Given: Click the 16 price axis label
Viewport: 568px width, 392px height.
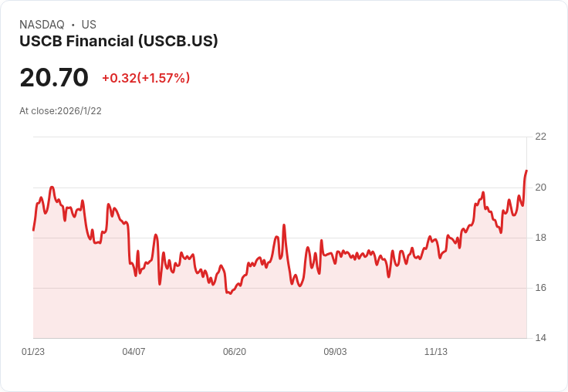Looking at the screenshot, I should tap(540, 288).
